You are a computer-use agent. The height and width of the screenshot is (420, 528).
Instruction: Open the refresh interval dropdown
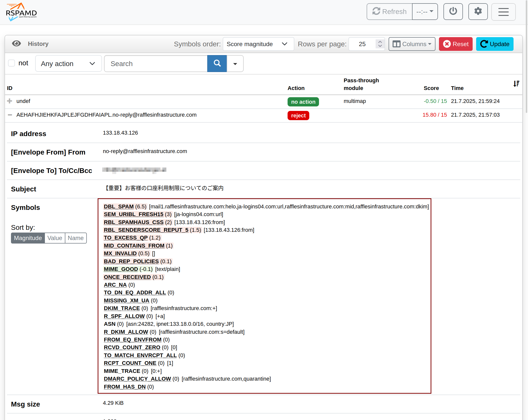[425, 12]
